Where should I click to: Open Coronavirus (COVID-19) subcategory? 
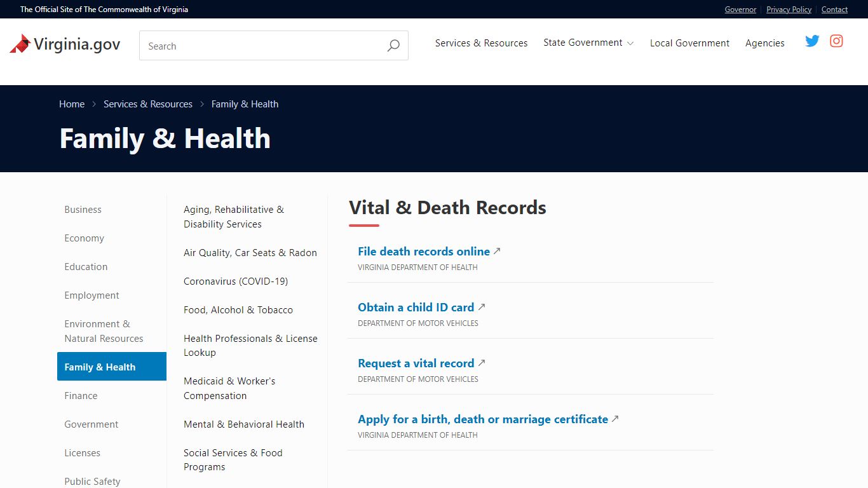click(x=236, y=281)
